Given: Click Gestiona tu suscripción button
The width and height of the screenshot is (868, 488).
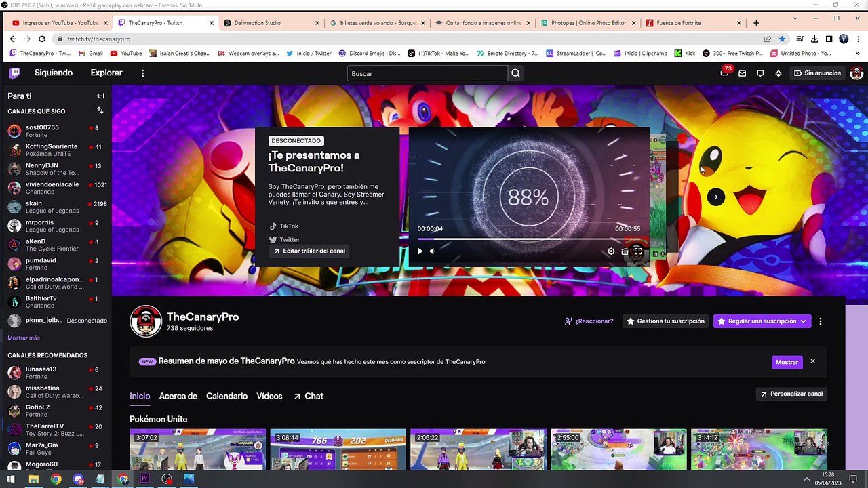Looking at the screenshot, I should [x=666, y=321].
